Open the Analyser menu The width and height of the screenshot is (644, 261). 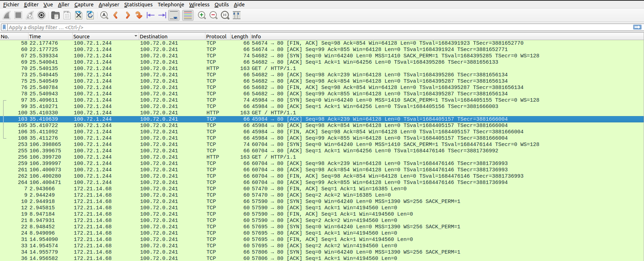pos(109,5)
